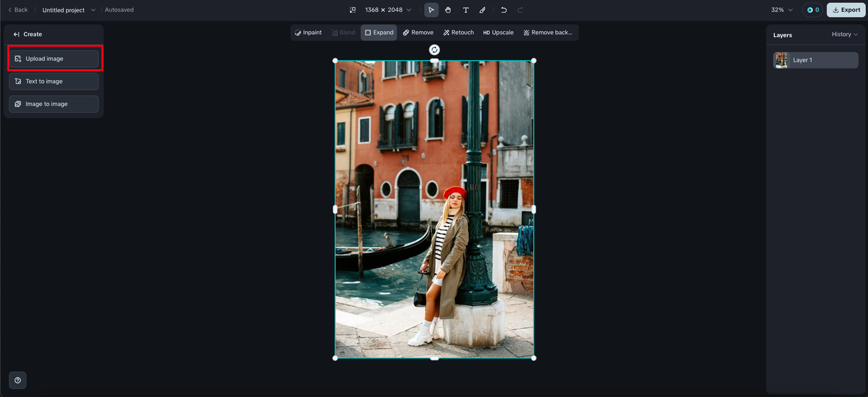Click the Autosaved status text
This screenshot has height=397, width=868.
click(x=119, y=10)
